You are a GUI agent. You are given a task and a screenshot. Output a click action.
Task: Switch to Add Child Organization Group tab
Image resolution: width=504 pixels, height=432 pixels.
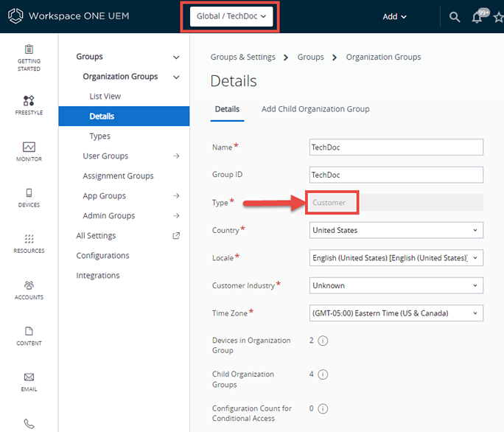[x=315, y=109]
